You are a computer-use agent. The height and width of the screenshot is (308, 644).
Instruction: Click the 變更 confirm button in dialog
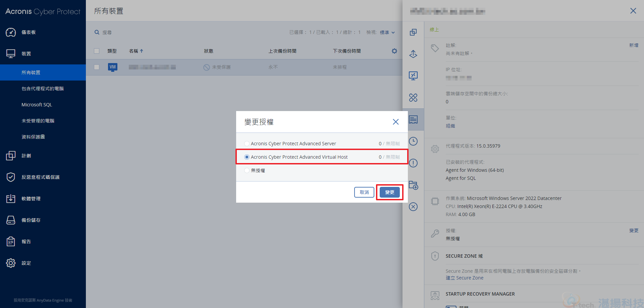[390, 192]
